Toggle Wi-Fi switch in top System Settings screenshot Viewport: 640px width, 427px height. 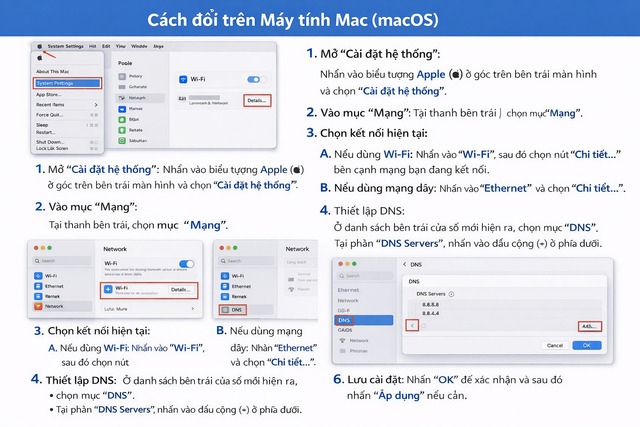click(254, 79)
